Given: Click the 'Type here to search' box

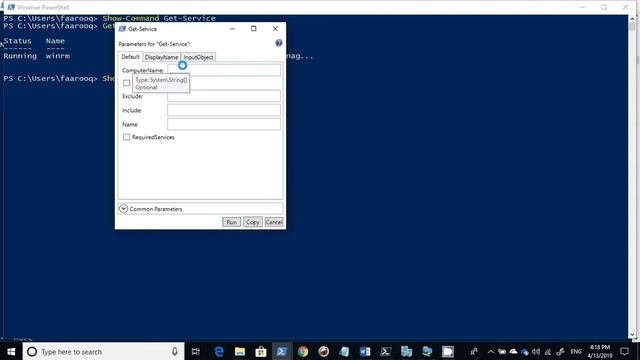Looking at the screenshot, I should (x=103, y=351).
